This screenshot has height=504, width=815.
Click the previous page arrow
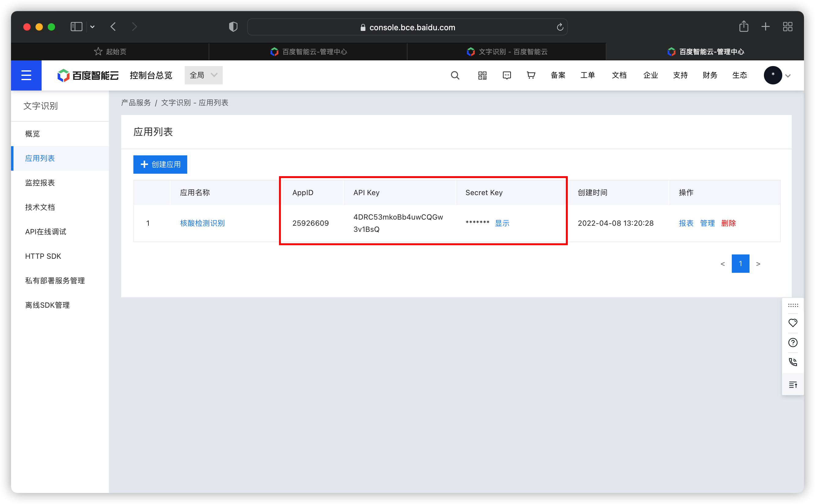tap(722, 264)
